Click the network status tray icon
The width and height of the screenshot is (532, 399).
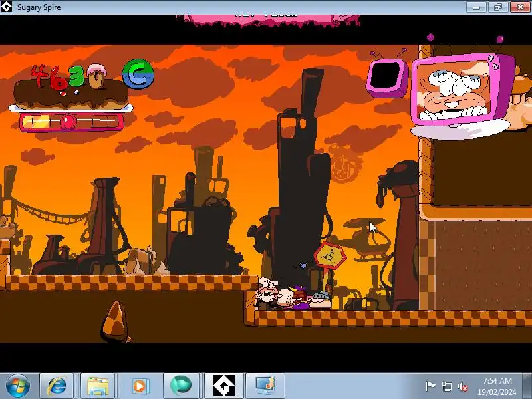pyautogui.click(x=446, y=386)
